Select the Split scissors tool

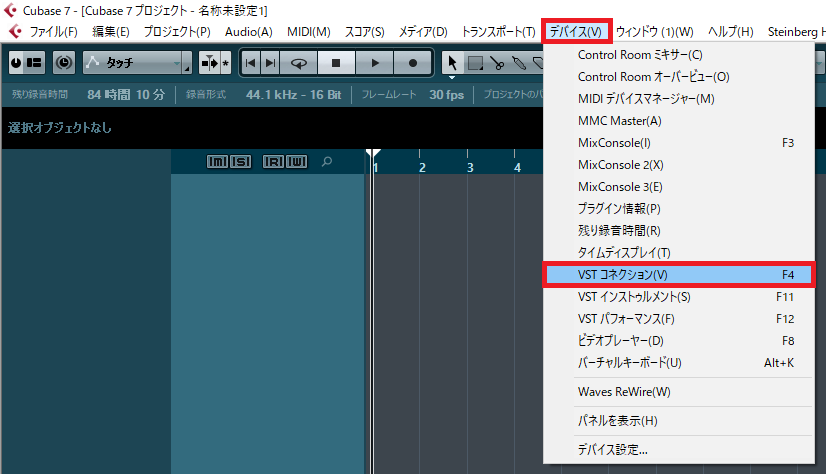pos(497,63)
